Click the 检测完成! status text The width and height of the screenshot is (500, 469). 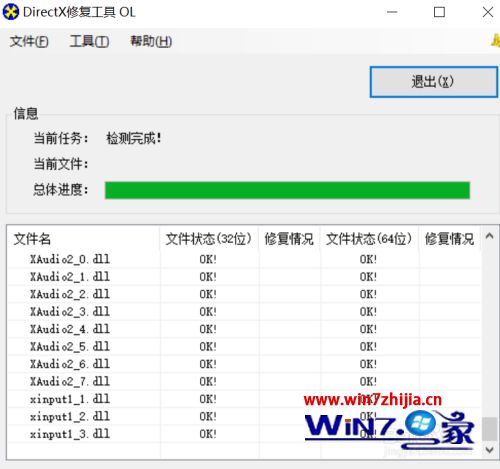134,138
